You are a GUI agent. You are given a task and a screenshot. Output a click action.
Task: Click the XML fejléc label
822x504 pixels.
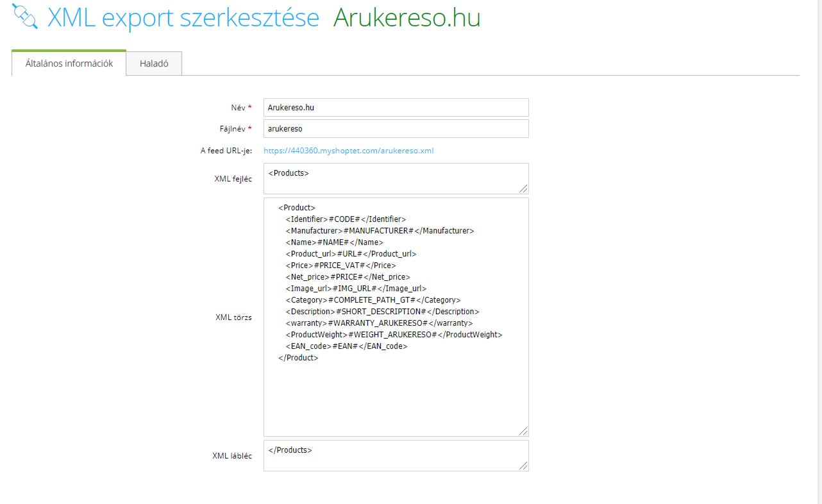click(233, 179)
